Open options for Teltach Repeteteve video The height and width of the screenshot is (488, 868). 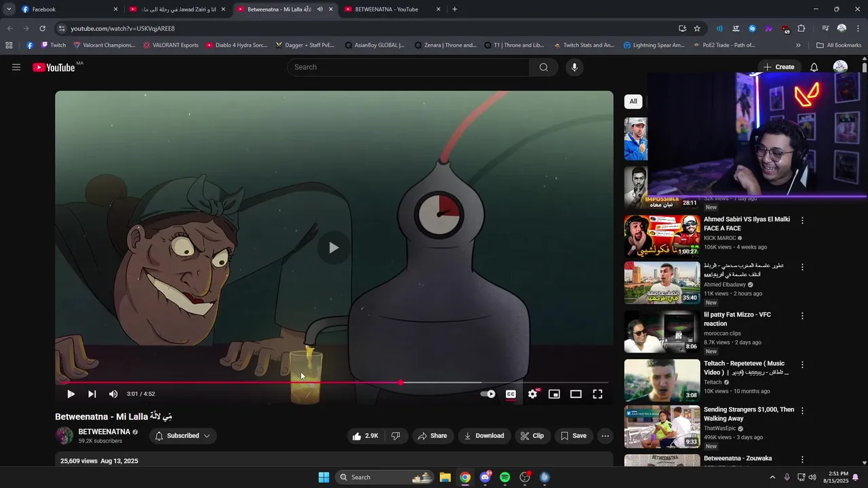[x=802, y=365]
